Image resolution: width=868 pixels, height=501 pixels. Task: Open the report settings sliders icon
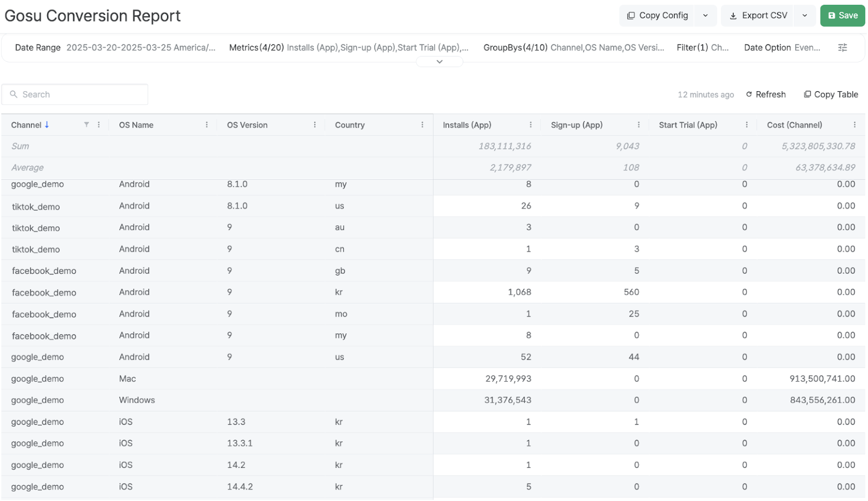click(x=843, y=48)
